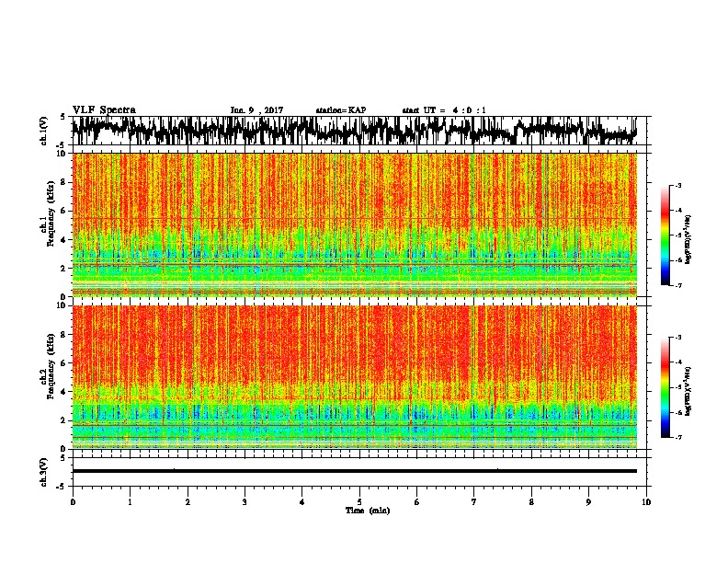Click the "station=KAP" header text
Viewport: 728px width, 563px height.
coord(341,110)
